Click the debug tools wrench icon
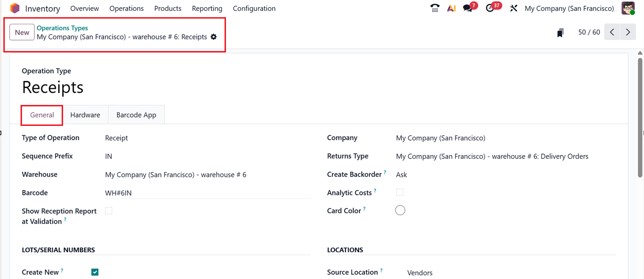The height and width of the screenshot is (279, 644). point(514,8)
